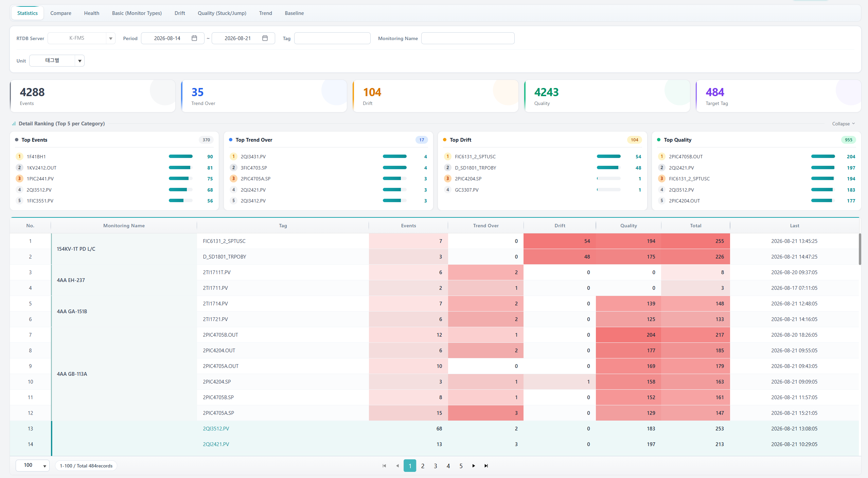Open the Health tab
The image size is (868, 478).
coord(92,13)
